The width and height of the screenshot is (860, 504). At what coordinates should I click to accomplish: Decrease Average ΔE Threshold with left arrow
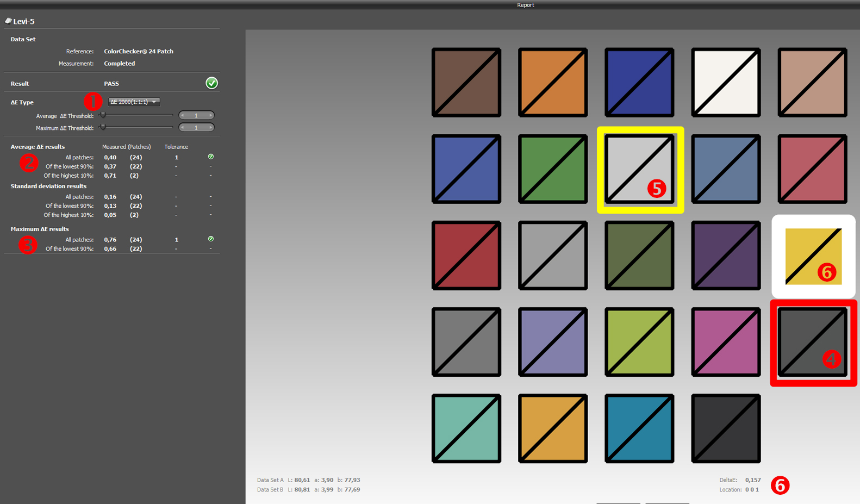183,115
